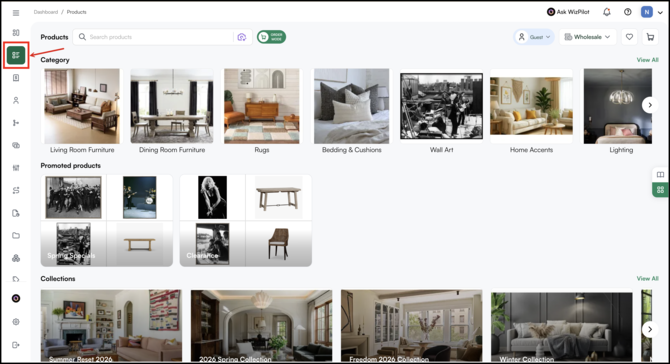Click the image search camera icon

[242, 37]
